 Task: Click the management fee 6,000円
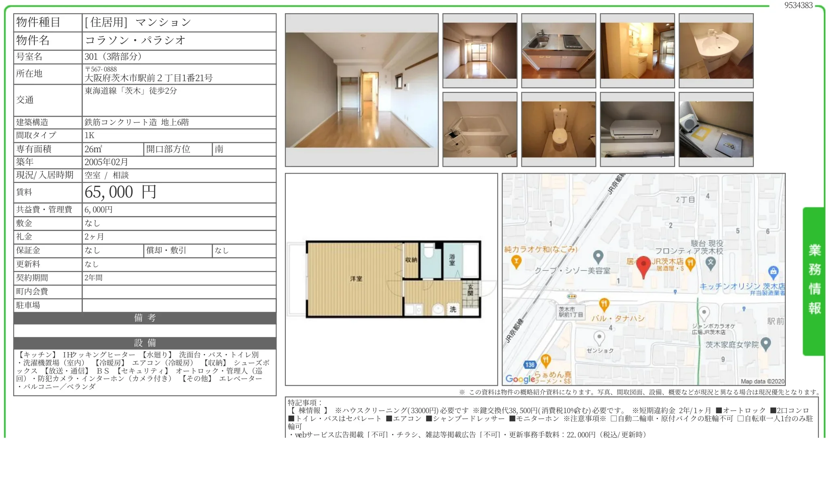99,210
